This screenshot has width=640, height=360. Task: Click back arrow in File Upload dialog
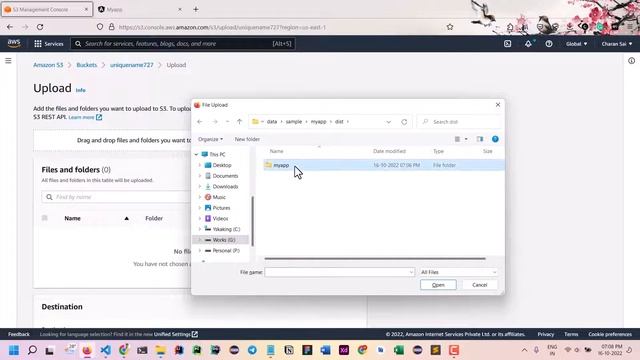[x=200, y=122]
